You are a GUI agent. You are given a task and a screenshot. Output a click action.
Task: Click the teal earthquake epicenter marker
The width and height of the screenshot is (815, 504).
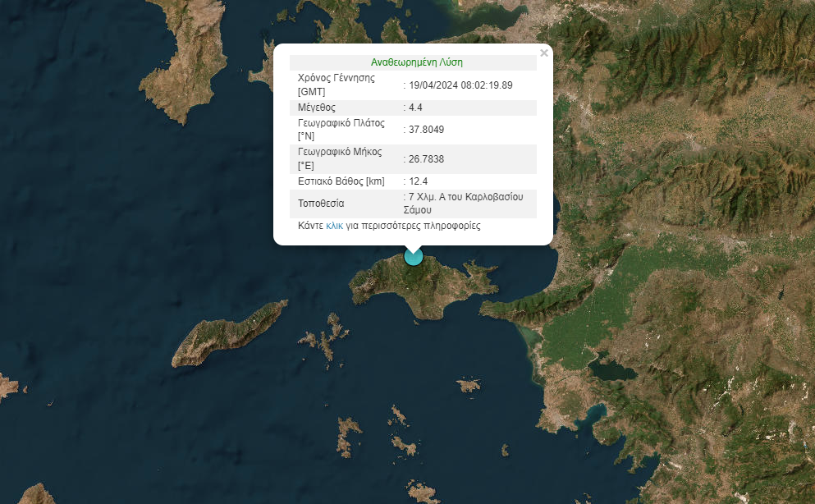pos(414,256)
